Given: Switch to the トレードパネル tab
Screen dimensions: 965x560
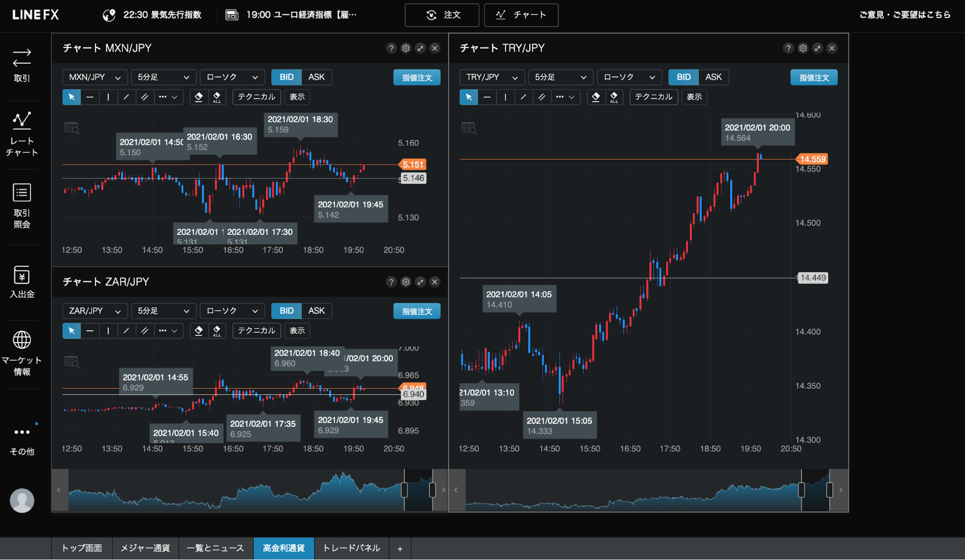Looking at the screenshot, I should coord(351,548).
